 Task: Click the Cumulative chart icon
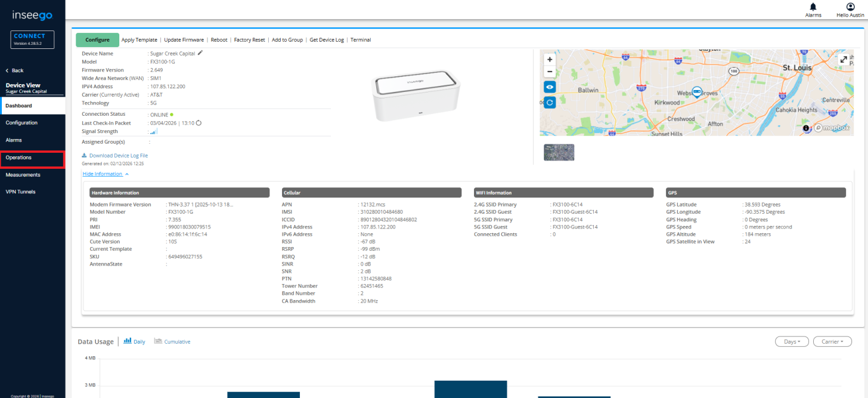coord(158,341)
